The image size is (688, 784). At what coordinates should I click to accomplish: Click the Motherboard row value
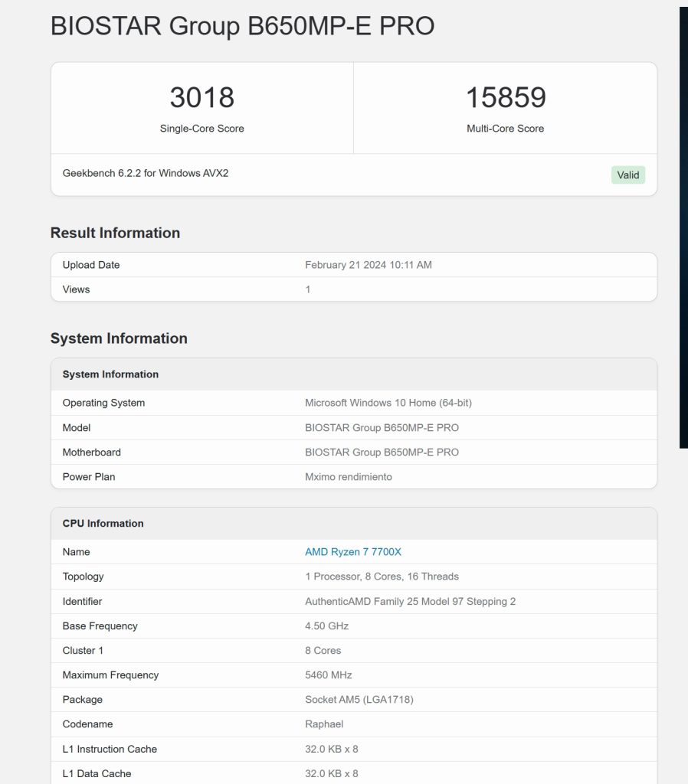pos(382,452)
